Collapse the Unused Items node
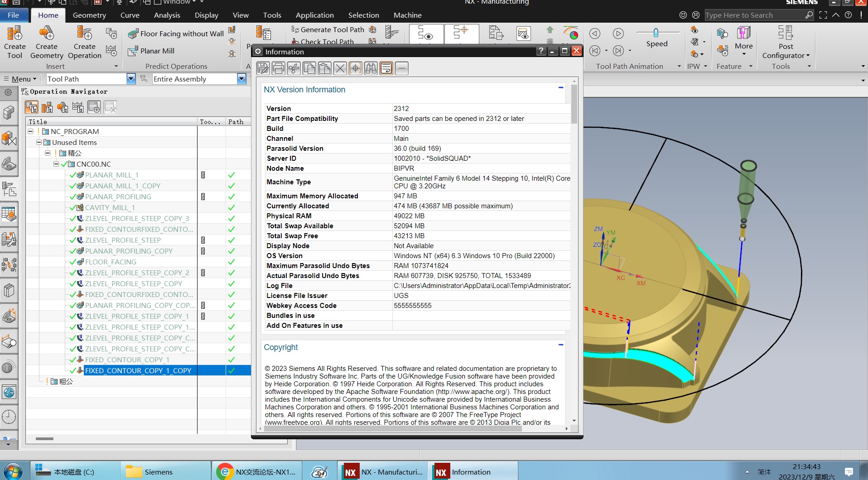The image size is (868, 480). (39, 142)
